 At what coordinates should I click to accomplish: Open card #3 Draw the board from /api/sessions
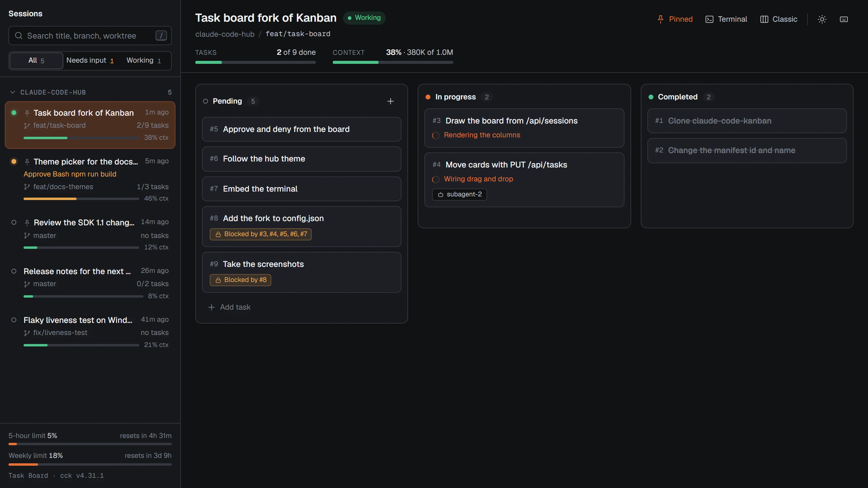[524, 128]
